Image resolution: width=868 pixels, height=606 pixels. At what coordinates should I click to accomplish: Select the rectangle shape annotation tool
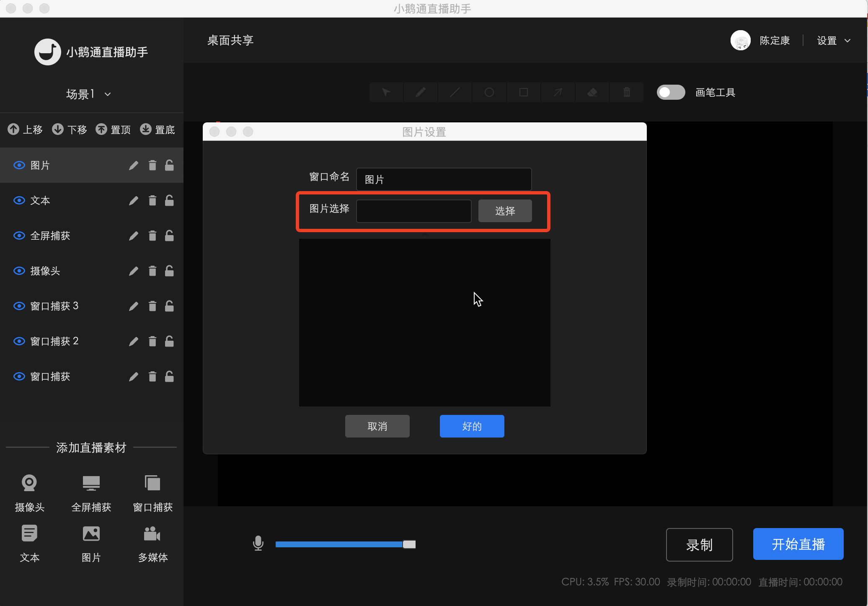click(523, 92)
